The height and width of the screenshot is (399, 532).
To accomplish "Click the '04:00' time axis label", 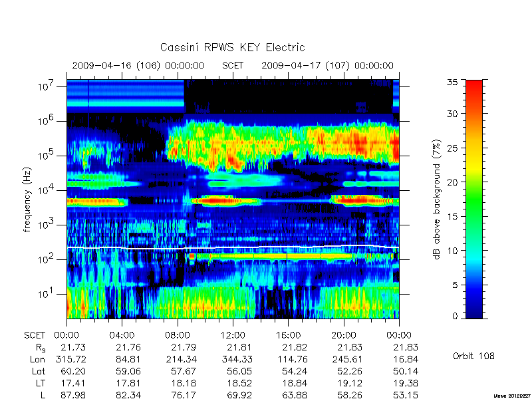I will pos(122,335).
